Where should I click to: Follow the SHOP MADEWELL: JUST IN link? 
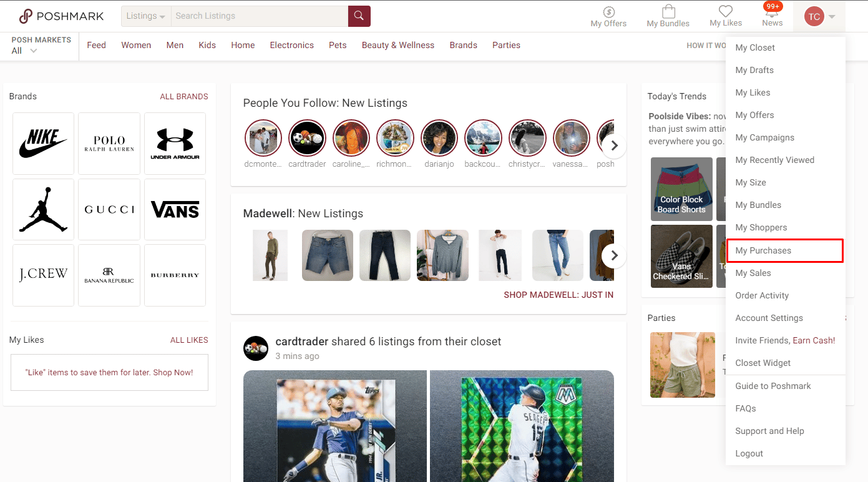pos(558,295)
